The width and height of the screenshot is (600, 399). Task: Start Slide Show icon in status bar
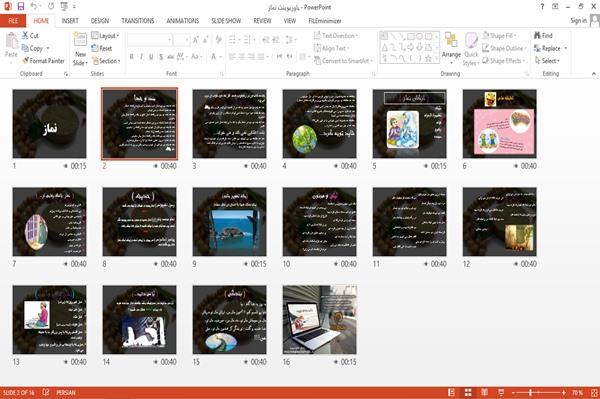(x=501, y=392)
